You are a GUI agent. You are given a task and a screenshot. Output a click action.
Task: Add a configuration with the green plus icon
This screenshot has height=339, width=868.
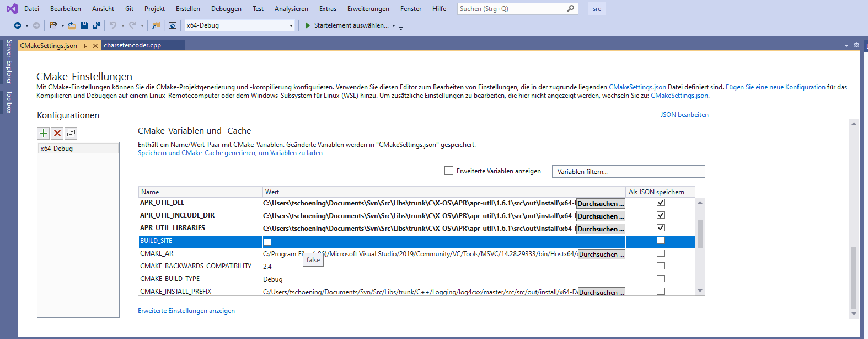tap(44, 133)
